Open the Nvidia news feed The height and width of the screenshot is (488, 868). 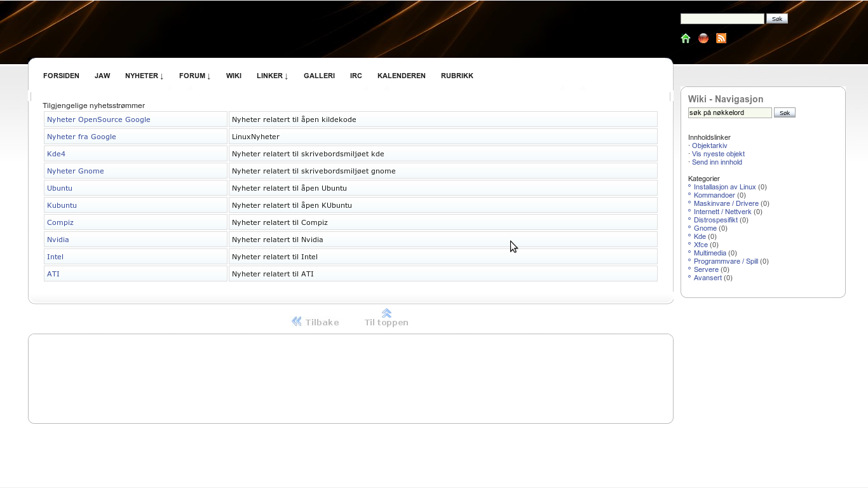click(x=58, y=240)
